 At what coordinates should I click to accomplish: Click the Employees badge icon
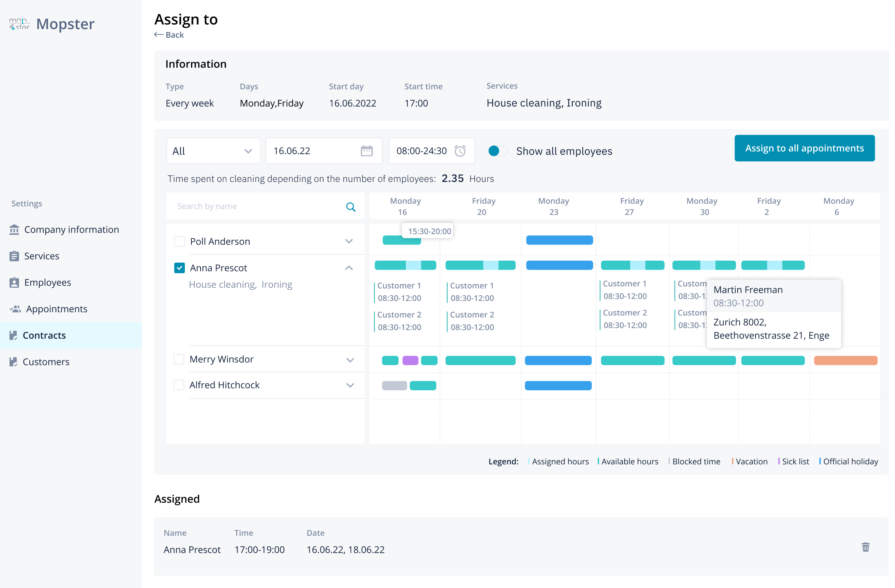[14, 283]
